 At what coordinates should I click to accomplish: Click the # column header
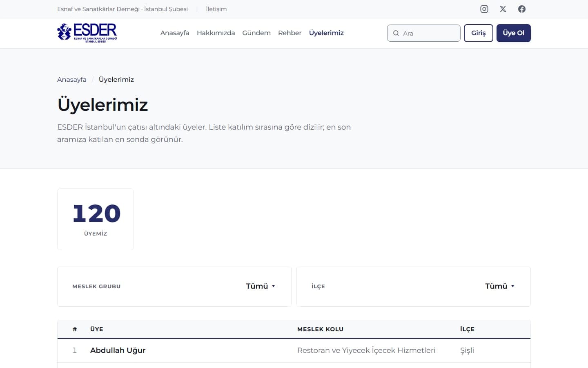[75, 329]
